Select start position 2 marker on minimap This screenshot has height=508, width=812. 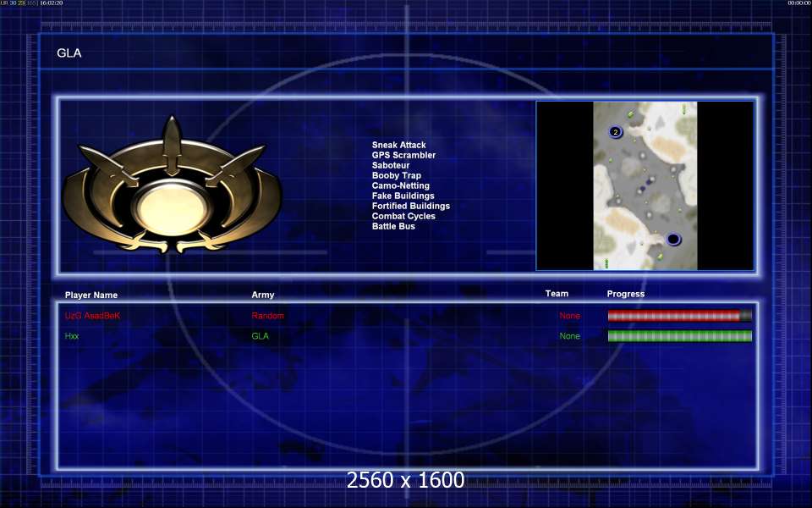click(x=615, y=132)
